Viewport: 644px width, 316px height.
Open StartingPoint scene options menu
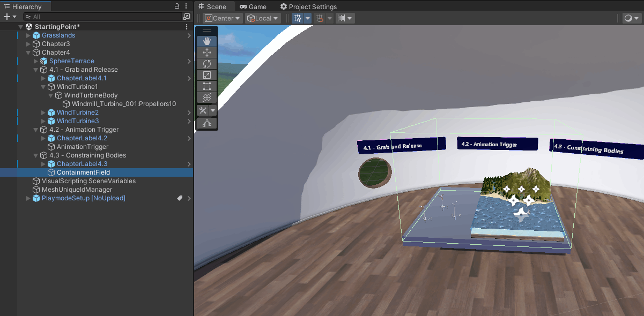point(187,27)
